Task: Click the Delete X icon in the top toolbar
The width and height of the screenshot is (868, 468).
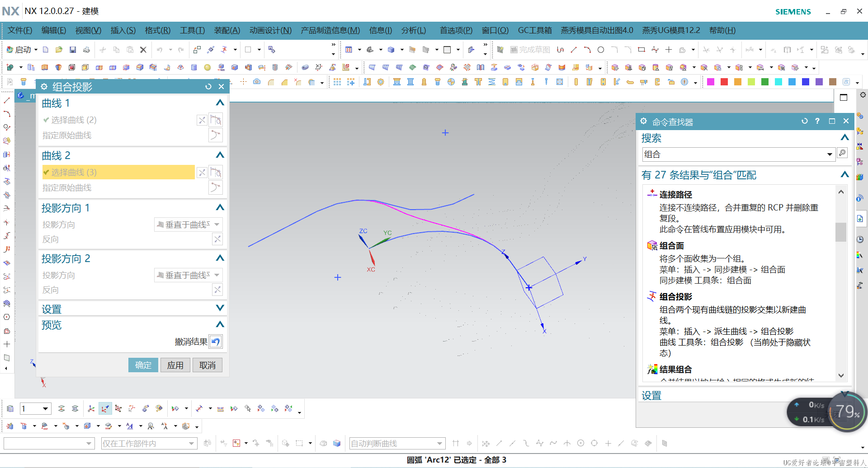Action: [143, 50]
